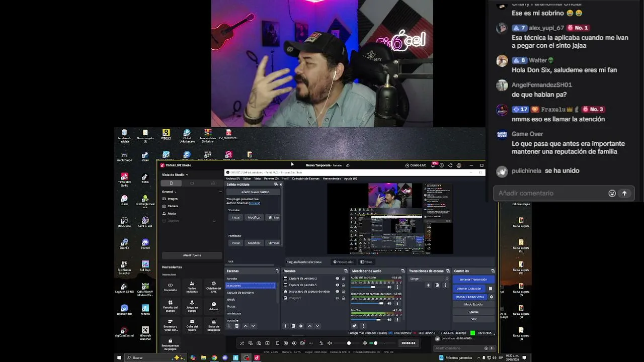This screenshot has width=644, height=362.
Task: Click Iniciar under Youtube
Action: tap(235, 217)
